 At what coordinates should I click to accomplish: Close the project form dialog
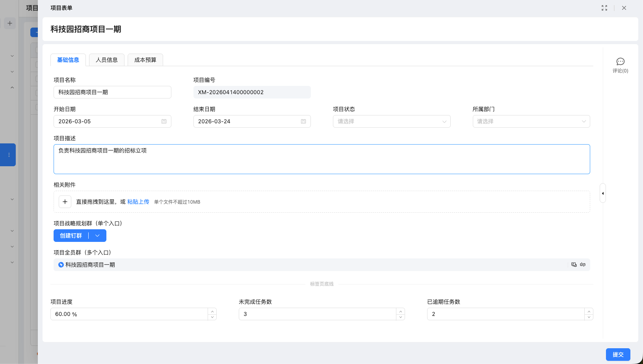(624, 8)
